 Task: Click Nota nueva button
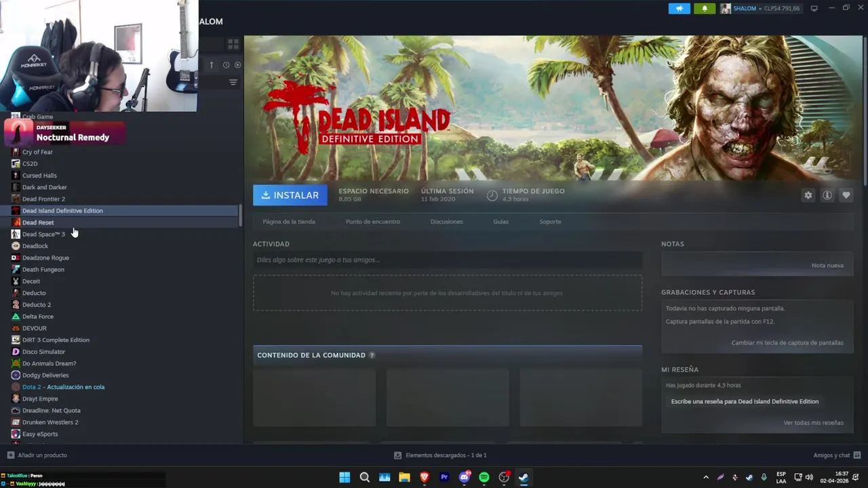click(x=827, y=265)
